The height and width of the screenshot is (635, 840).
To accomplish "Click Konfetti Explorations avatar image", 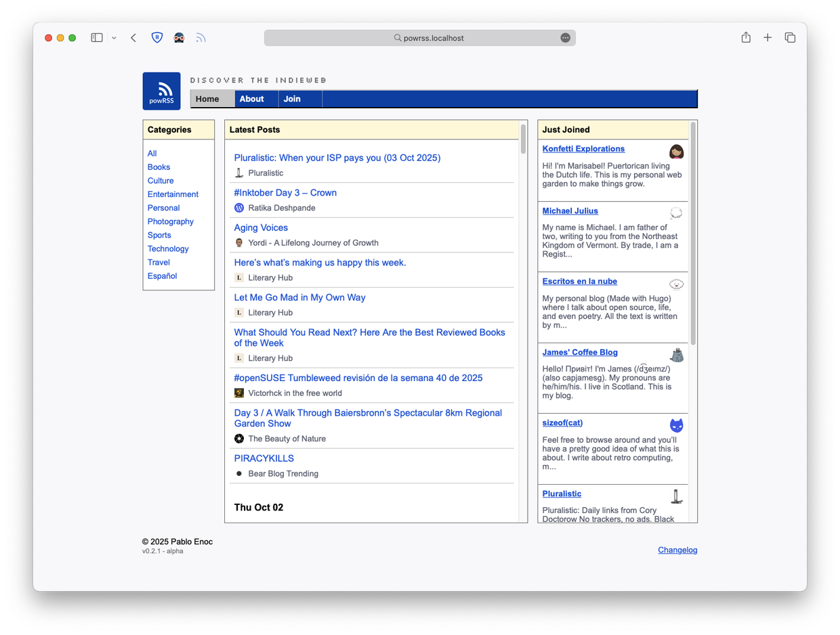I will (676, 151).
